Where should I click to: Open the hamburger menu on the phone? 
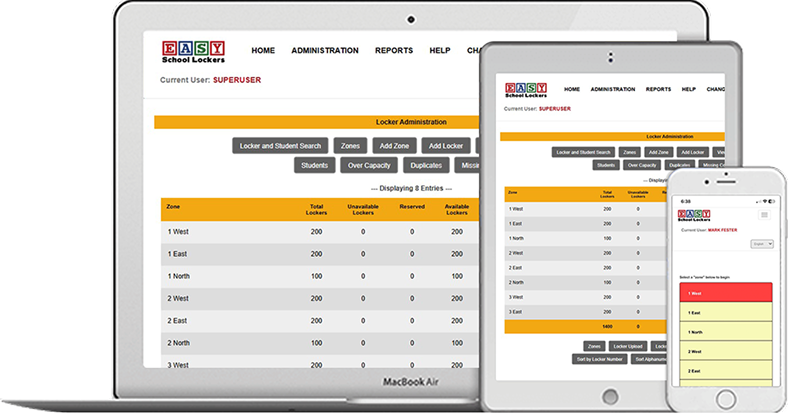[x=765, y=215]
